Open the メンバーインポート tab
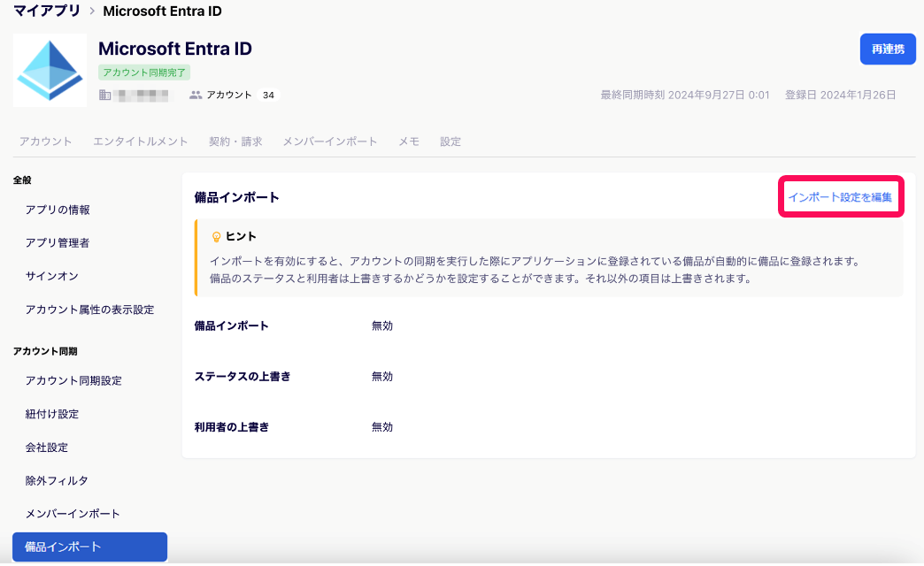The width and height of the screenshot is (924, 566). point(330,141)
